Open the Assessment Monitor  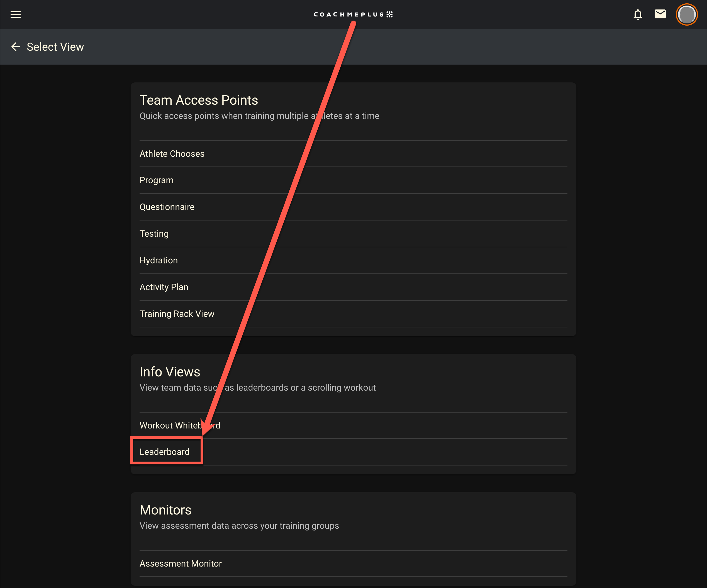tap(353, 564)
